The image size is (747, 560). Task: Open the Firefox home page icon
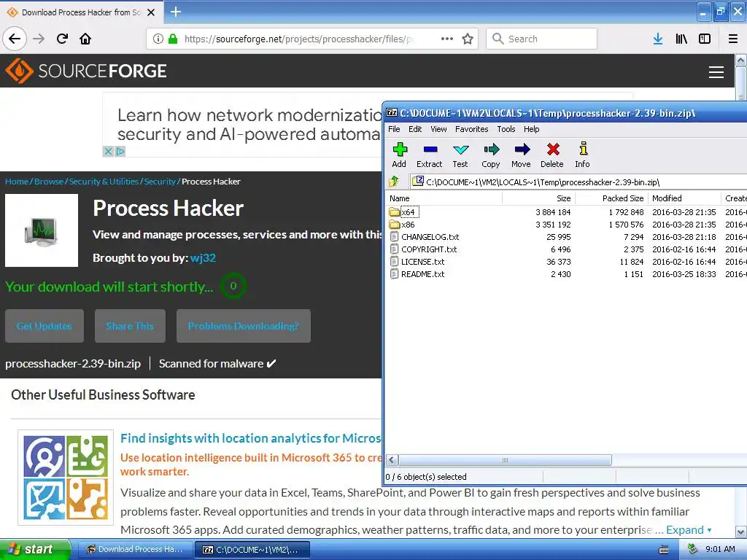click(85, 39)
